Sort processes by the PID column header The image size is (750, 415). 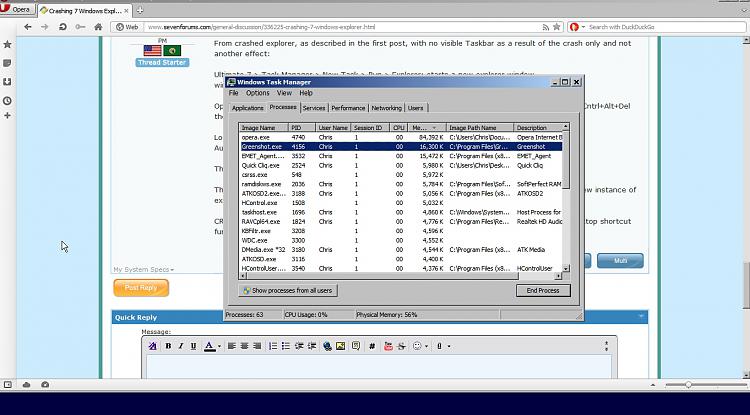coord(302,128)
